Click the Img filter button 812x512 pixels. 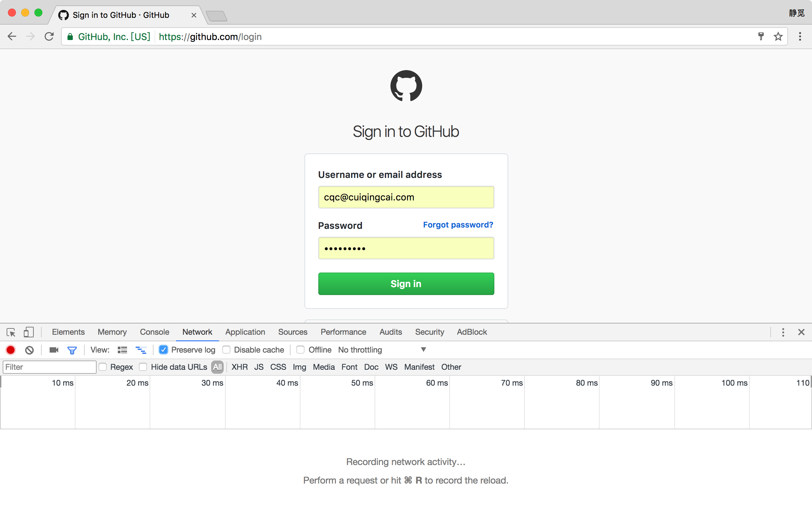pyautogui.click(x=298, y=367)
